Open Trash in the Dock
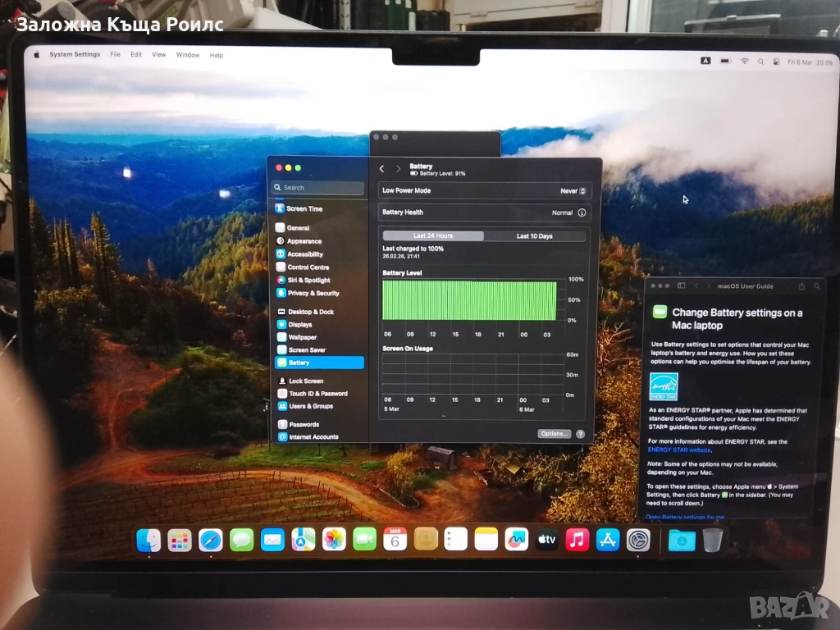Image resolution: width=840 pixels, height=630 pixels. pos(713,540)
